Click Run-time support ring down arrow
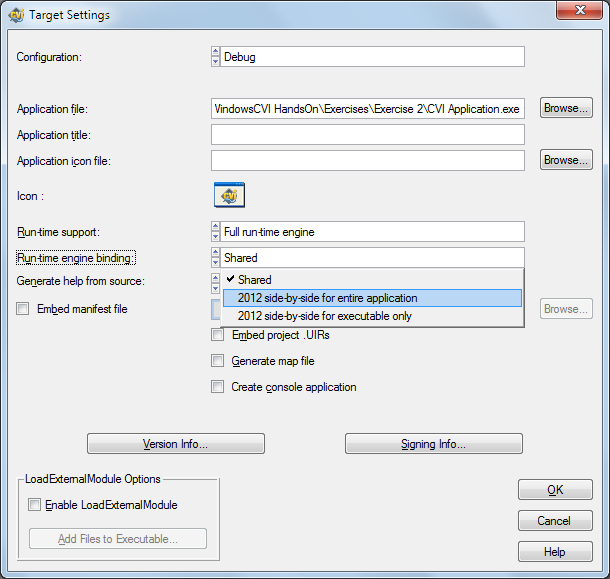Viewport: 610px width, 579px height. click(216, 236)
